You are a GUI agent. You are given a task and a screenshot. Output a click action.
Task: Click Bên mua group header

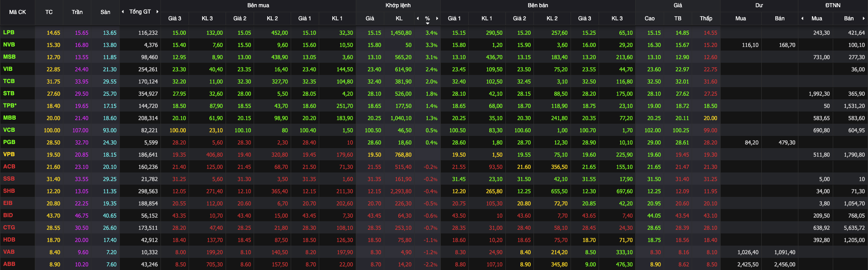click(x=258, y=5)
